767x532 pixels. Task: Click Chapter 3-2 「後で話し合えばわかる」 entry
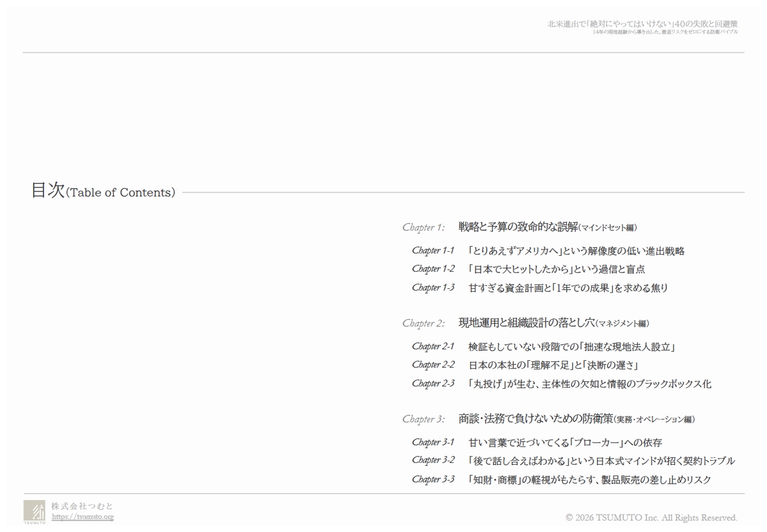pyautogui.click(x=574, y=461)
